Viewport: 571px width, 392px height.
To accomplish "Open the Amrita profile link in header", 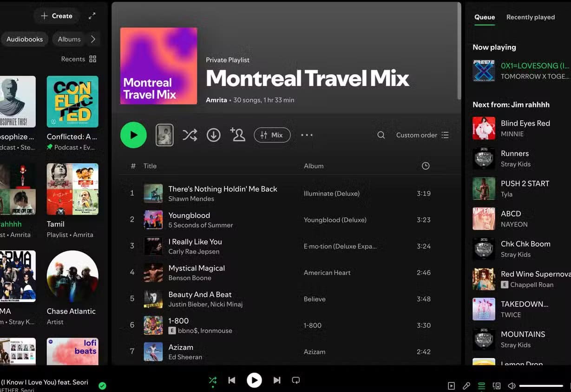I will [217, 100].
